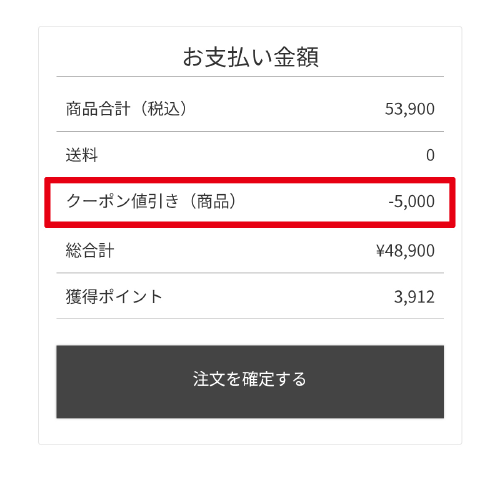Click the yen symbol before 48,900
This screenshot has height=477, width=500.
click(380, 251)
